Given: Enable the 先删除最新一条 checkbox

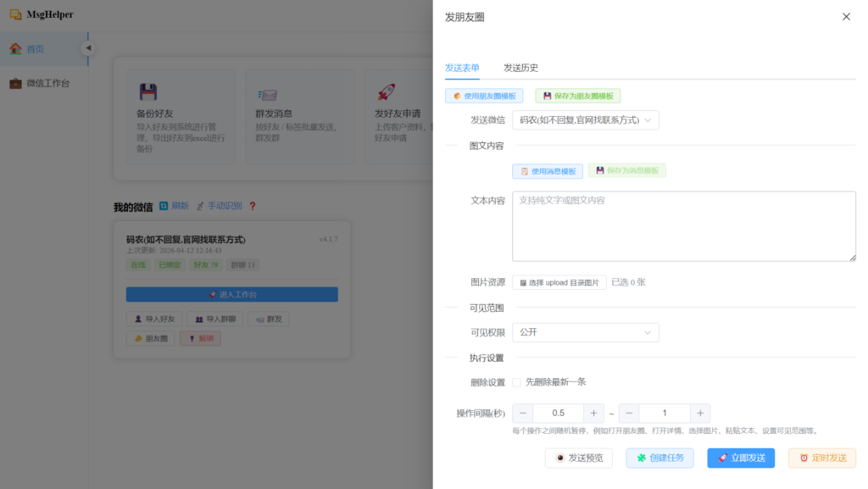Looking at the screenshot, I should 517,382.
